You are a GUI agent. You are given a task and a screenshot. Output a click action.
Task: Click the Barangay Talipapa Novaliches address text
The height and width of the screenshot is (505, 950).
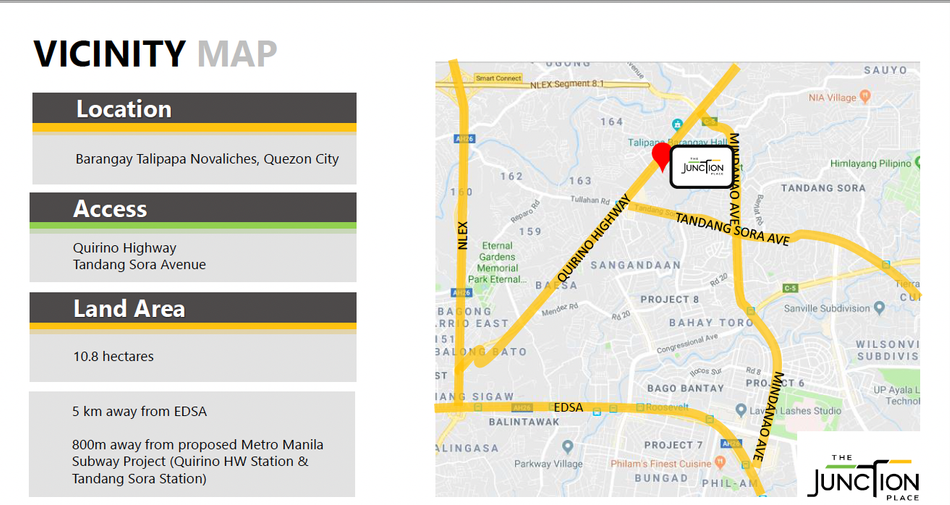coord(207,159)
